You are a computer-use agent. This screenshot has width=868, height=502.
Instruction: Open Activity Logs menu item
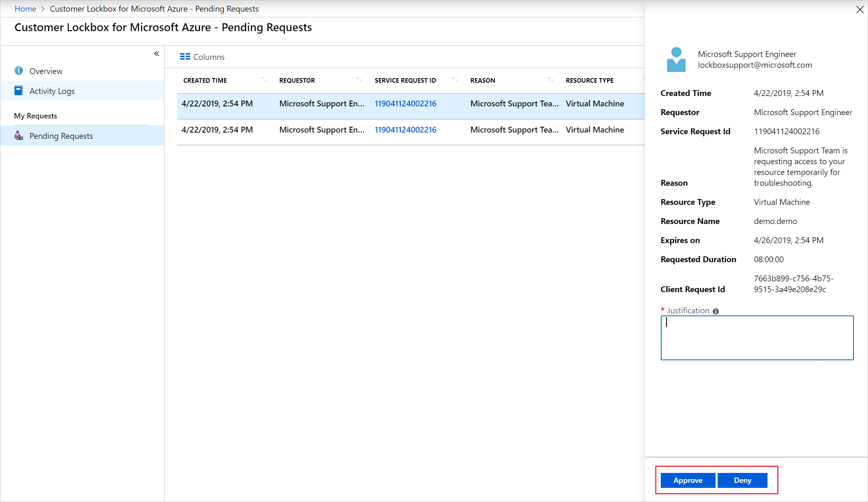[52, 91]
